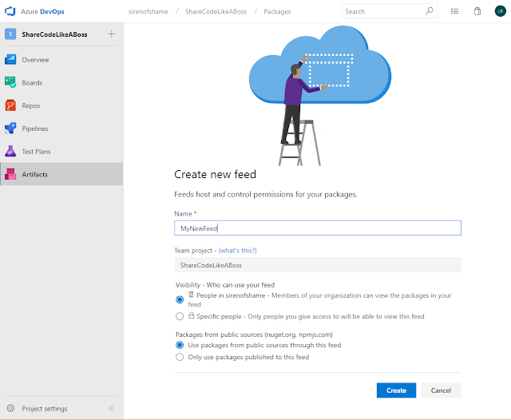Click the lock icon beside Specific people
This screenshot has height=420, width=511.
point(192,315)
